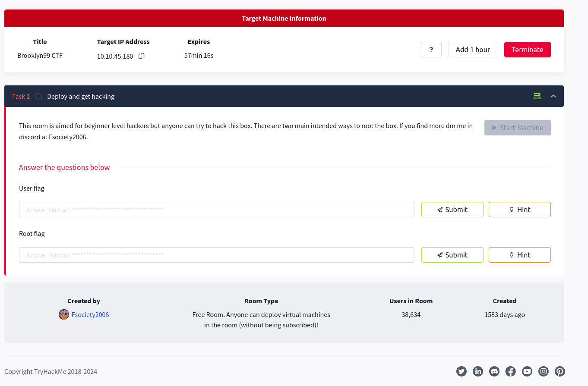The image size is (588, 386).
Task: Click the green stacked task options icon
Action: coord(537,96)
